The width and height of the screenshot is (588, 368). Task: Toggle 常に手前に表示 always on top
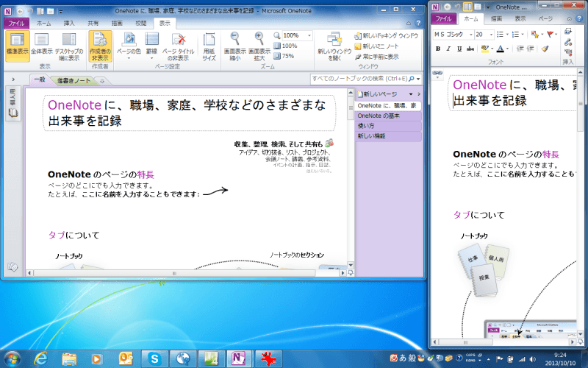click(376, 57)
